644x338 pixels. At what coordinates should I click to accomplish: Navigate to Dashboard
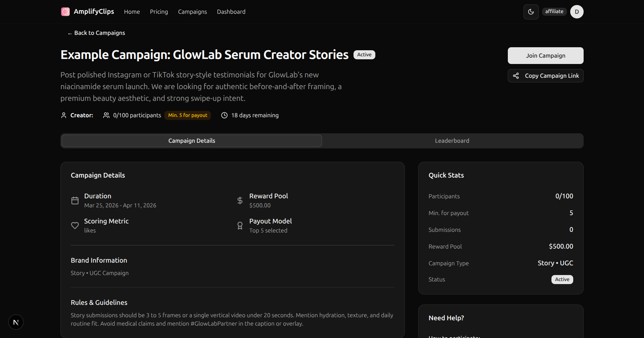point(231,12)
